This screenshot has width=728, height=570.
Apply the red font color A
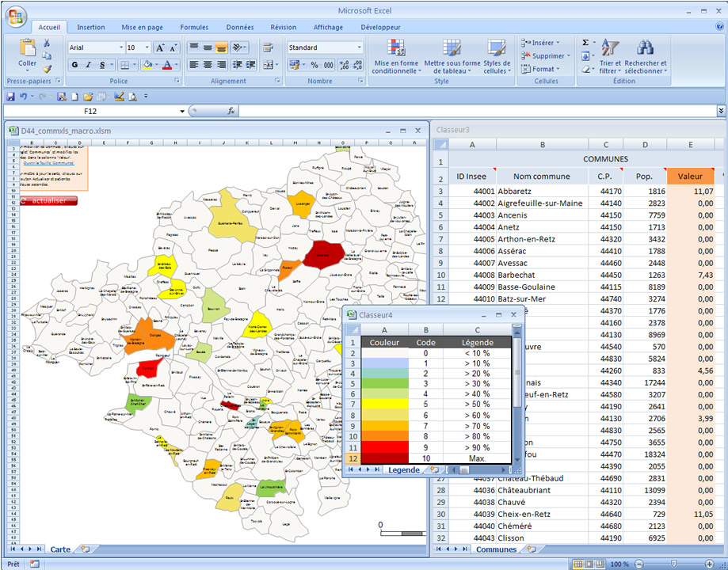point(168,65)
